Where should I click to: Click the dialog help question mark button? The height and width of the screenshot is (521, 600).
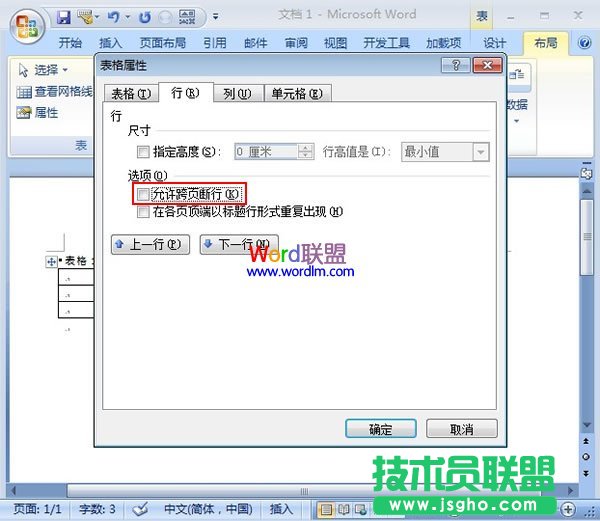click(455, 65)
